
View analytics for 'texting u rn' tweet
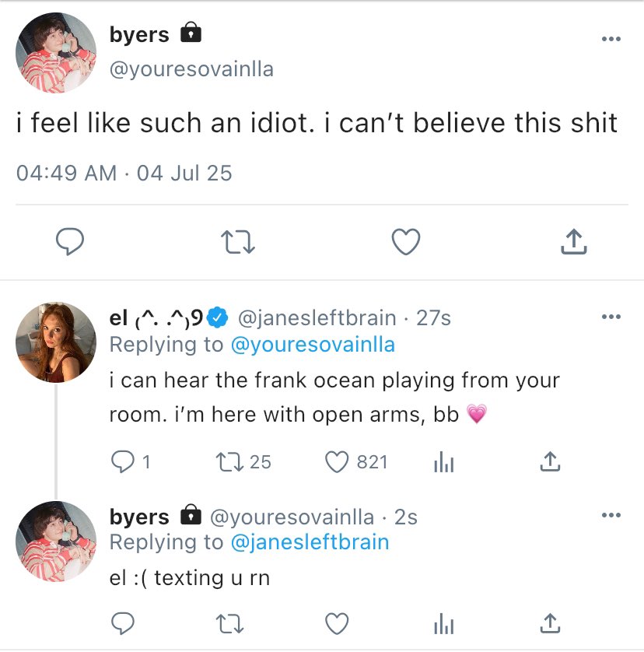click(x=442, y=622)
